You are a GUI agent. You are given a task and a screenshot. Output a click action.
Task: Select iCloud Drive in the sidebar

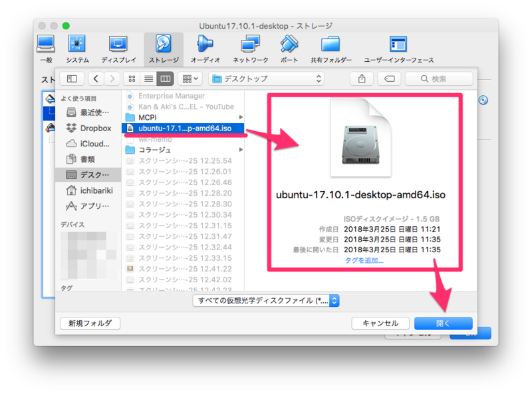[x=88, y=144]
